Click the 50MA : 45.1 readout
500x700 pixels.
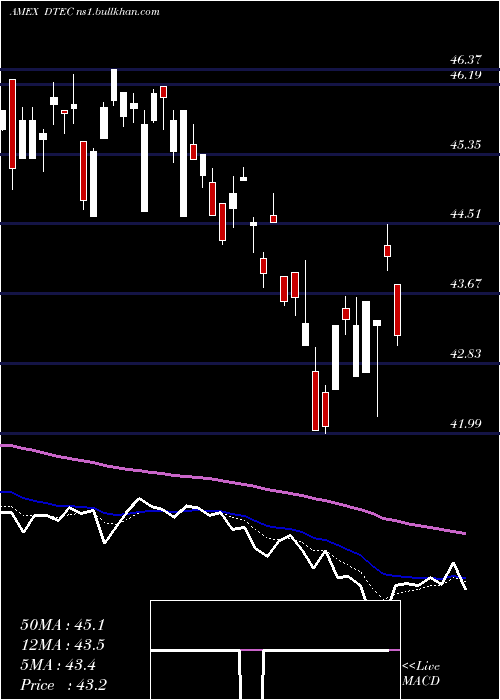pyautogui.click(x=62, y=625)
